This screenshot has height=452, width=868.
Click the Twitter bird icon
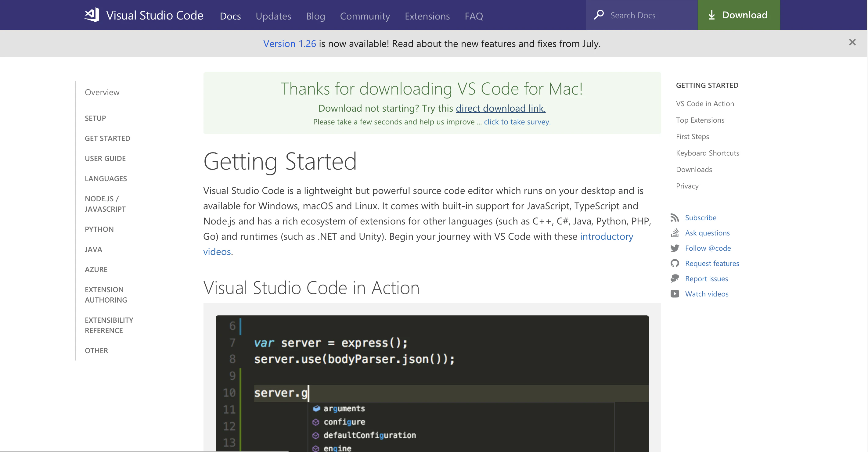point(675,248)
